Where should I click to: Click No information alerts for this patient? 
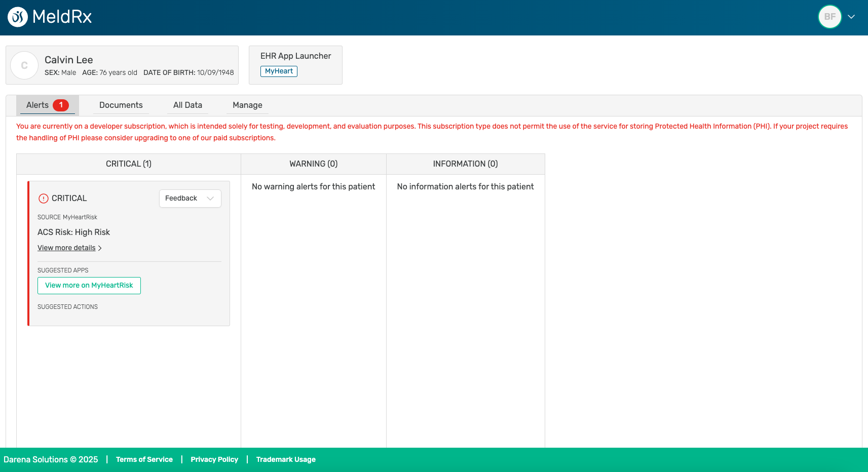466,186
